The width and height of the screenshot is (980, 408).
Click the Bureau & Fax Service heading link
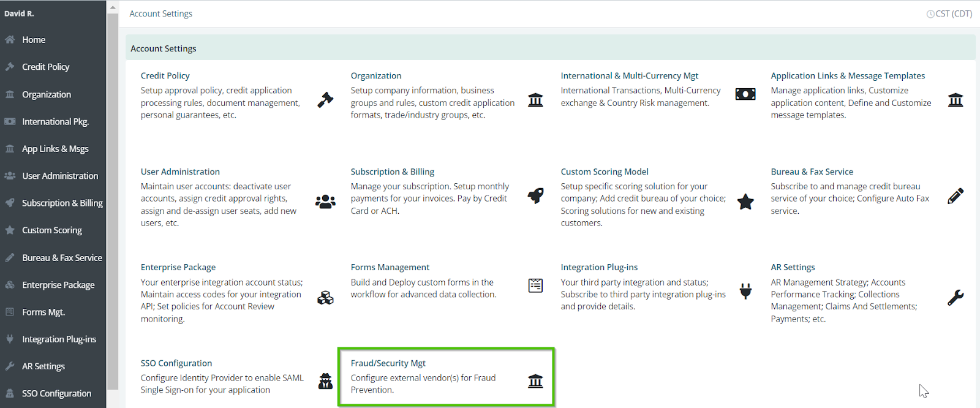coord(812,172)
